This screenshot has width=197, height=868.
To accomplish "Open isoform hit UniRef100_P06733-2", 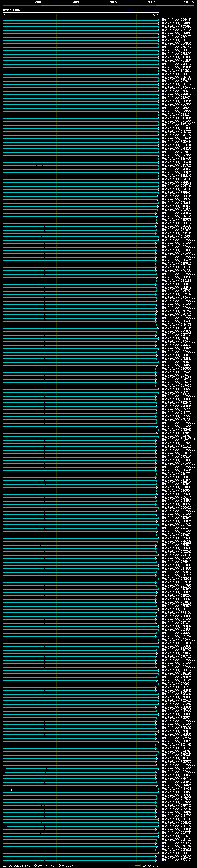I will coord(179,267).
